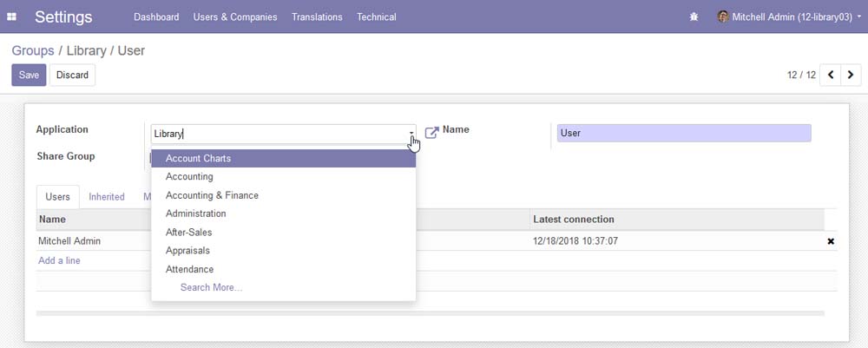Open the apps grid menu icon
868x348 pixels.
[12, 16]
